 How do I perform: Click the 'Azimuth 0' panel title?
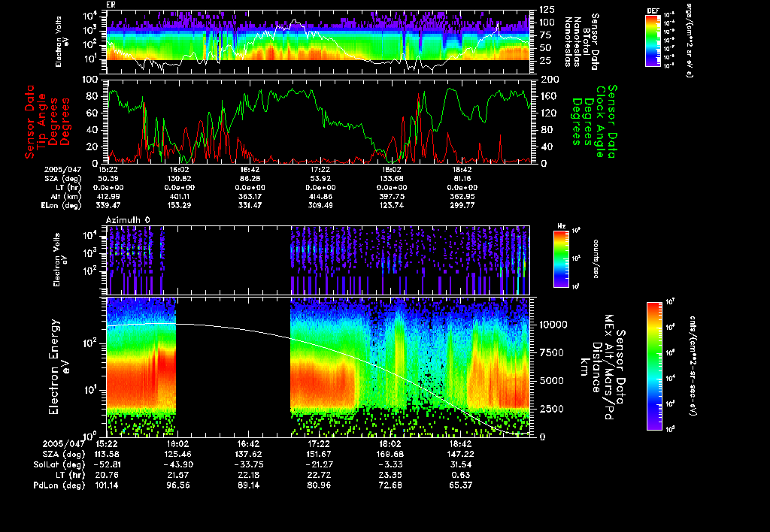point(128,219)
